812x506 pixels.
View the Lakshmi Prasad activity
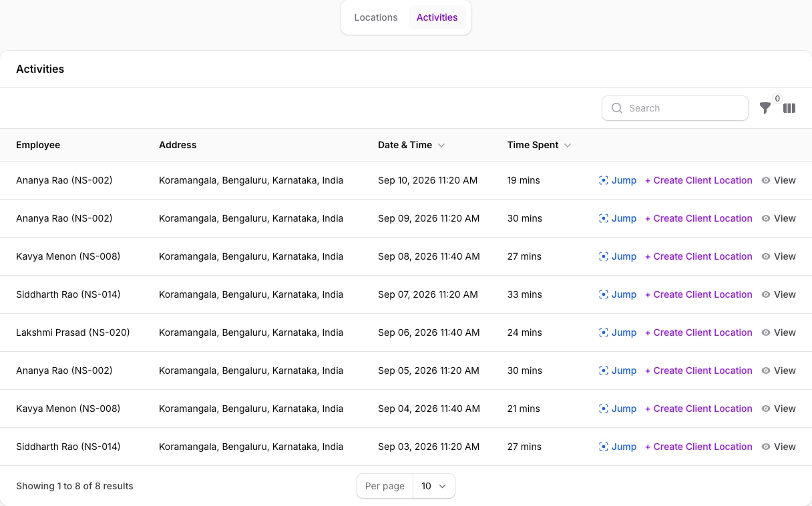tap(779, 332)
